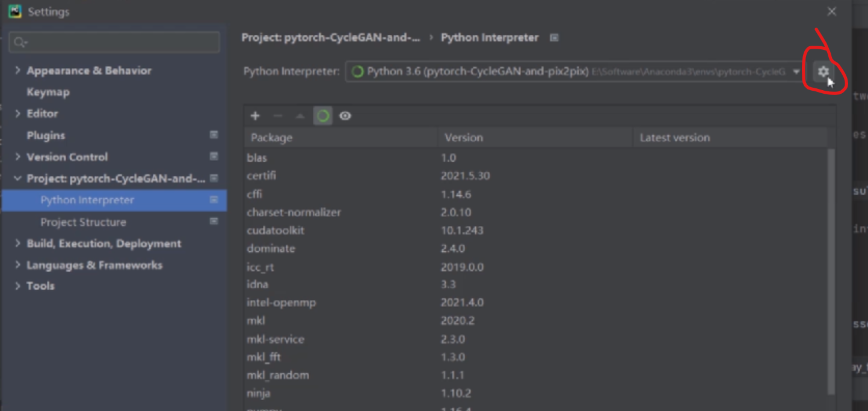868x411 pixels.
Task: Click project-level icon beside Plugins
Action: [x=214, y=135]
